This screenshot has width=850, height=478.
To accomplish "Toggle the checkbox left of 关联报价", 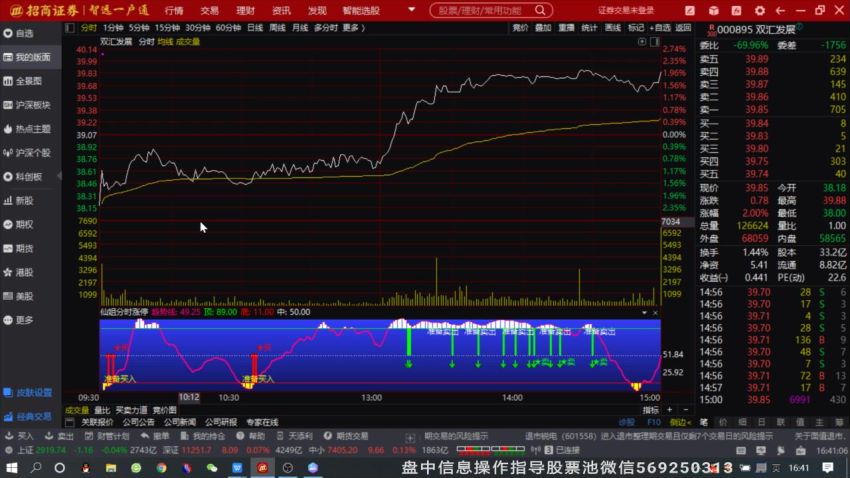I will pos(69,422).
